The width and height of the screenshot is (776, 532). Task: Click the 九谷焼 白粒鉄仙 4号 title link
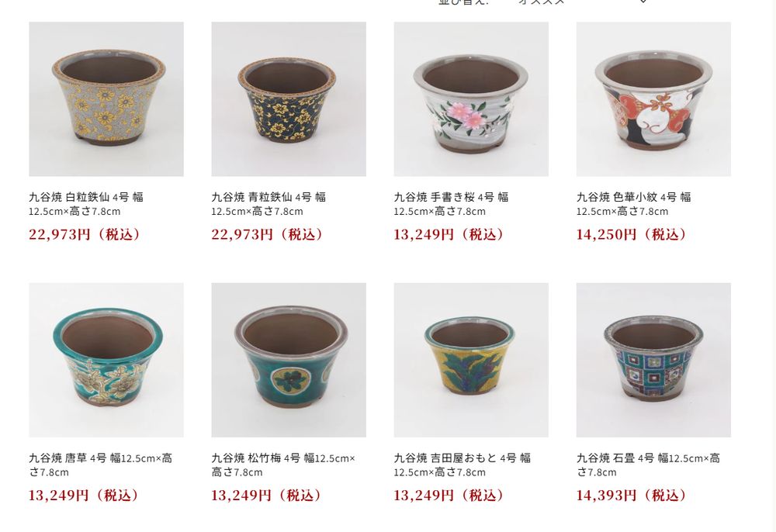[x=86, y=204]
